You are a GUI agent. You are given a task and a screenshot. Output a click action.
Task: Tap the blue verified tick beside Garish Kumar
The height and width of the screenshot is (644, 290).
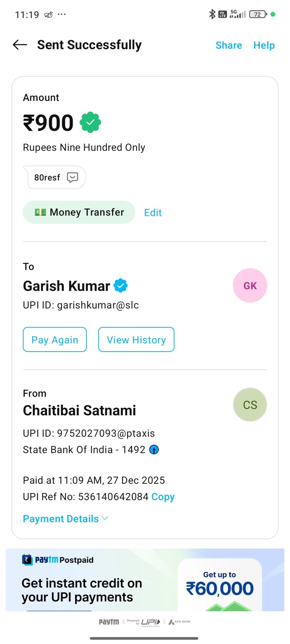click(x=121, y=286)
